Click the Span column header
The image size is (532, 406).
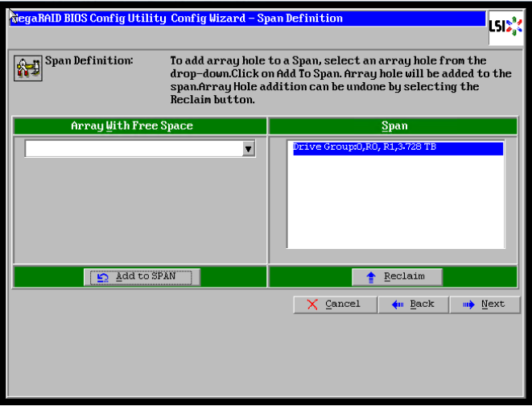point(394,126)
